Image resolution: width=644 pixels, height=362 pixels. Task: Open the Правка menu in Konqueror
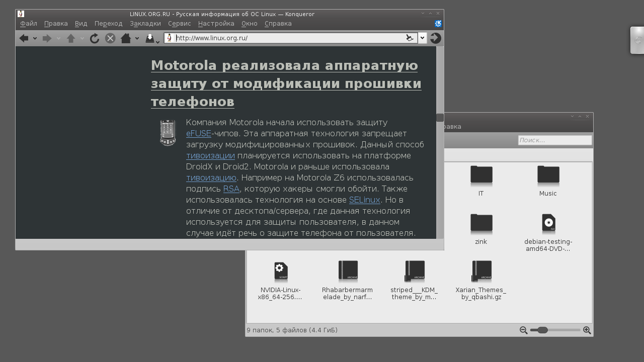point(56,24)
